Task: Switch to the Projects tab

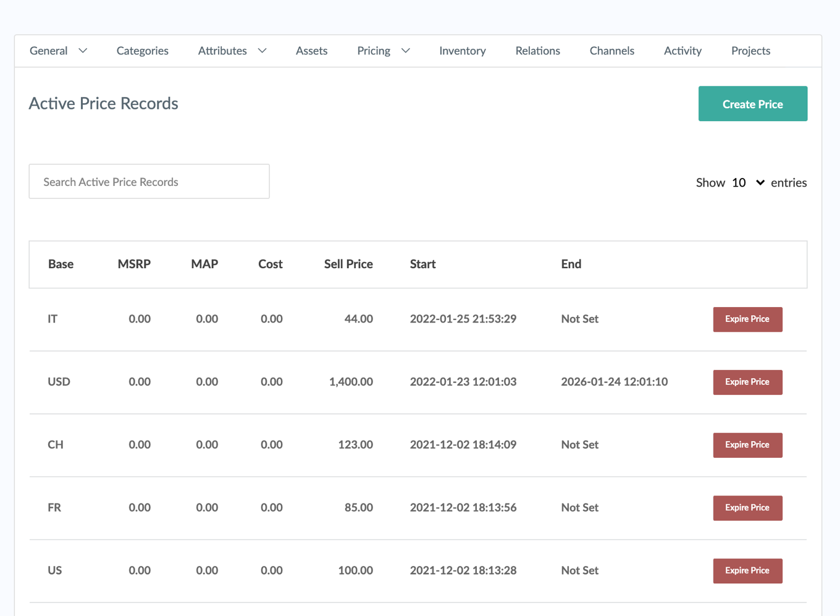Action: click(x=750, y=51)
